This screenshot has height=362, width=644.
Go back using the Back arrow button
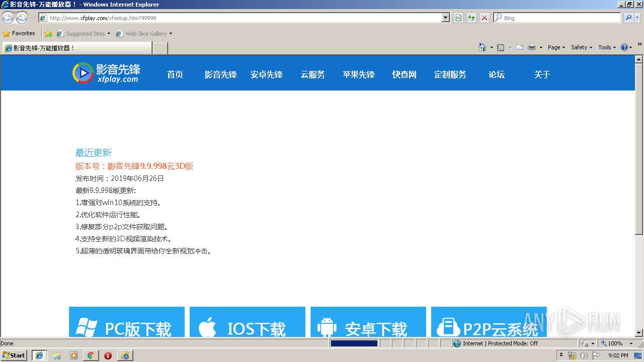(x=8, y=18)
